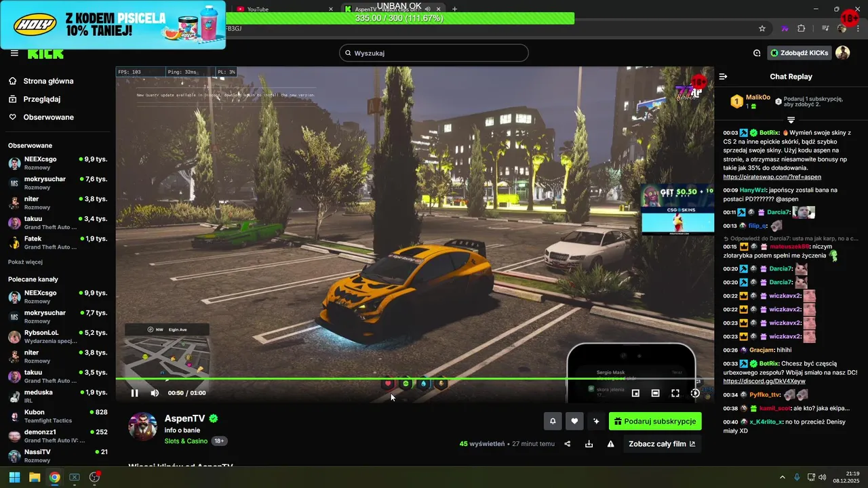Mute the video player volume
The height and width of the screenshot is (488, 868).
[155, 393]
